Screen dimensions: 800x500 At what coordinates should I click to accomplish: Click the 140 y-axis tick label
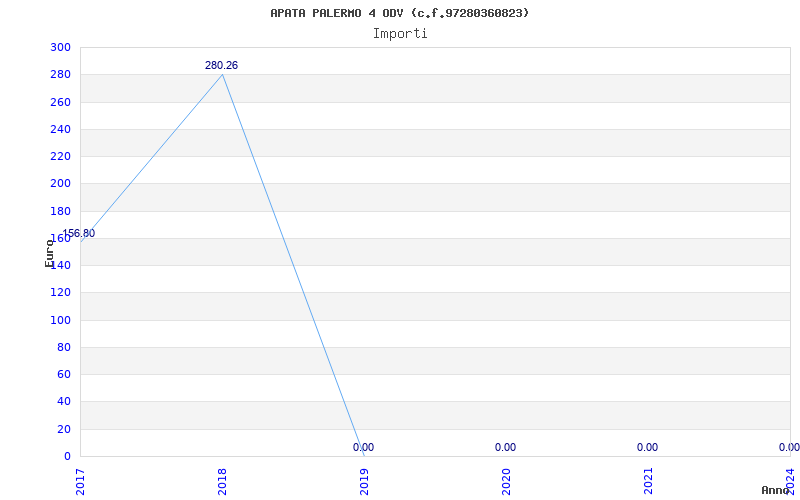coord(60,266)
